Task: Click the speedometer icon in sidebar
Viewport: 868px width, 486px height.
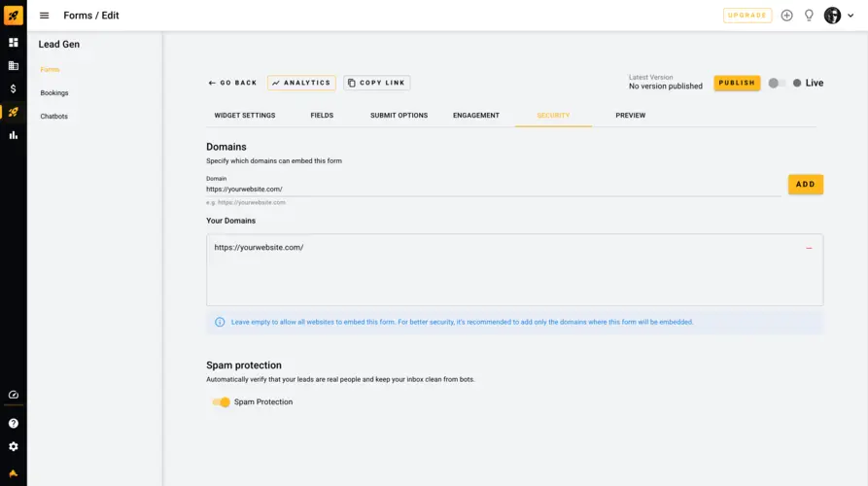Action: pyautogui.click(x=14, y=395)
